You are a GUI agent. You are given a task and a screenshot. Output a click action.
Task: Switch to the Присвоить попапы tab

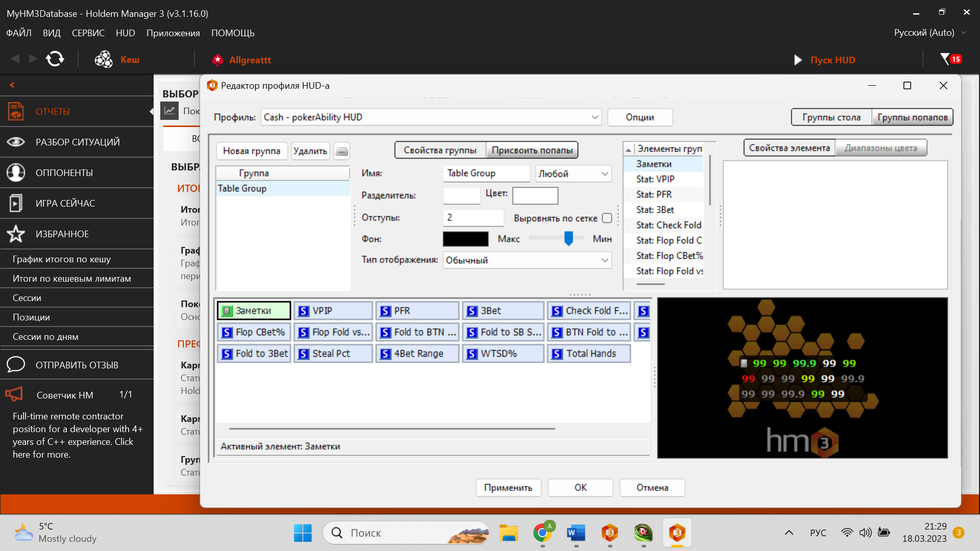532,150
